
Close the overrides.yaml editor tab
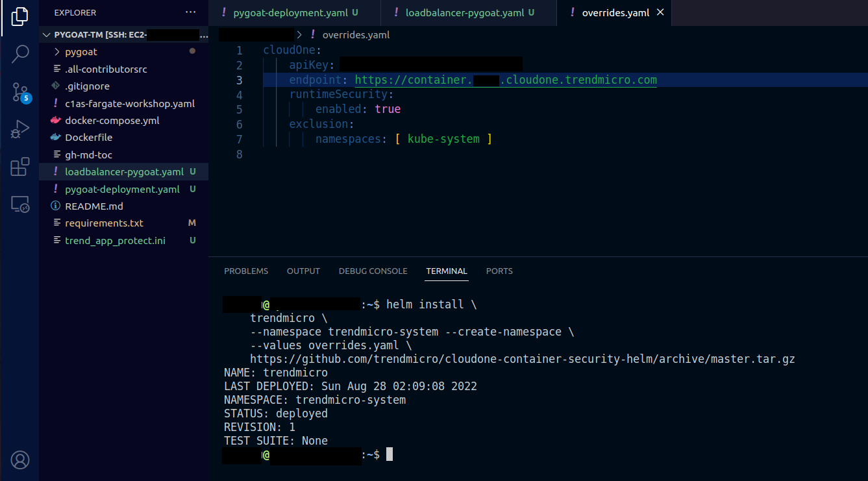tap(660, 12)
